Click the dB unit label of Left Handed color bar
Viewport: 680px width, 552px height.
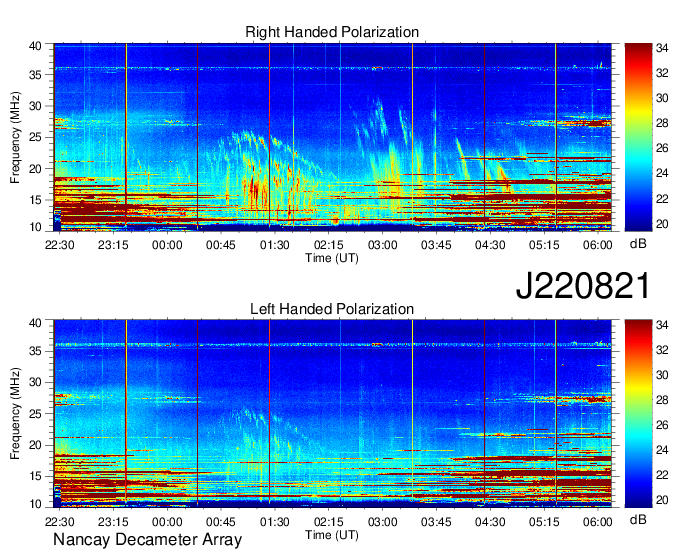638,519
